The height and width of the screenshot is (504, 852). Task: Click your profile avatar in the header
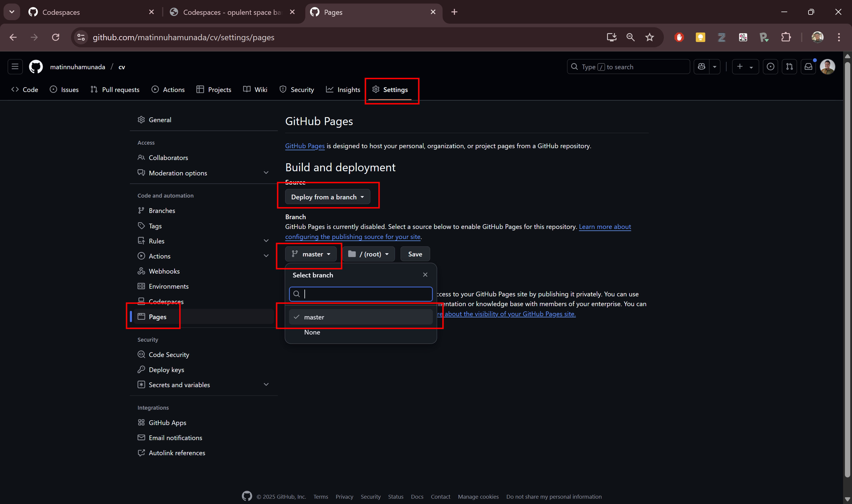(x=828, y=67)
